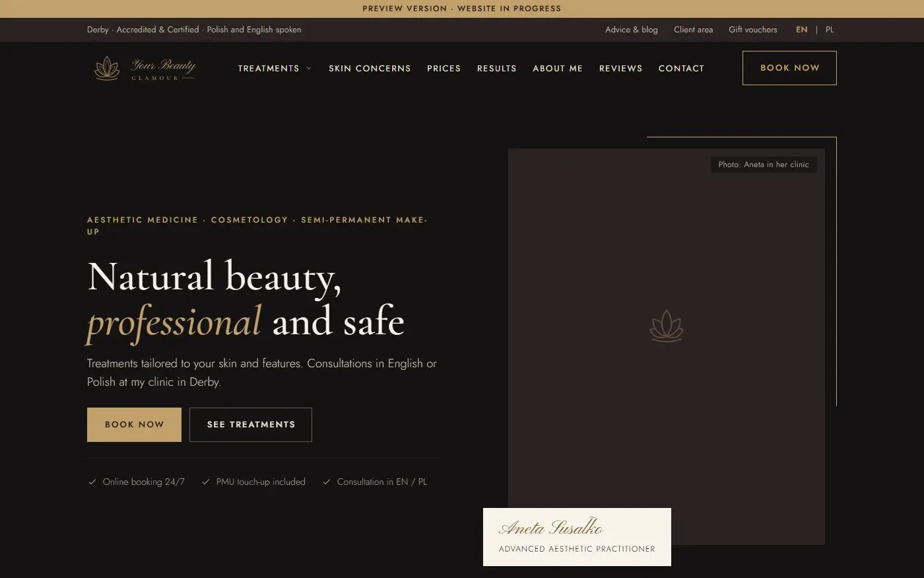The image size is (924, 578).
Task: Click the 'Consultation in EN / PL' text
Action: 382,482
